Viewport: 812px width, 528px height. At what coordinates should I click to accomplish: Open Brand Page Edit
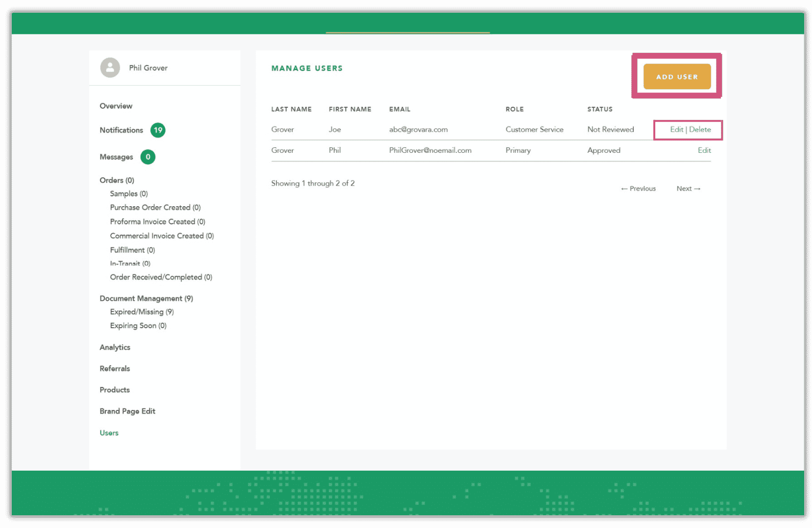(127, 411)
